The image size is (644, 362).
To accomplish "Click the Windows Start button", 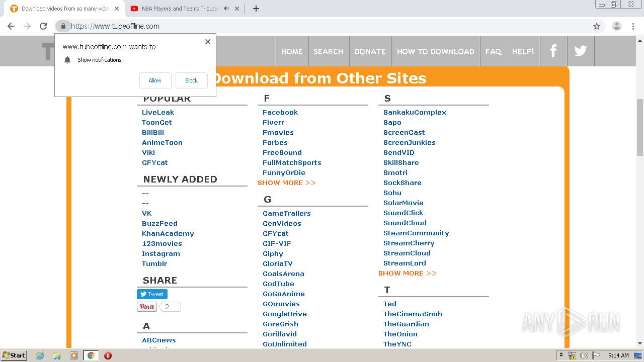I will (14, 355).
